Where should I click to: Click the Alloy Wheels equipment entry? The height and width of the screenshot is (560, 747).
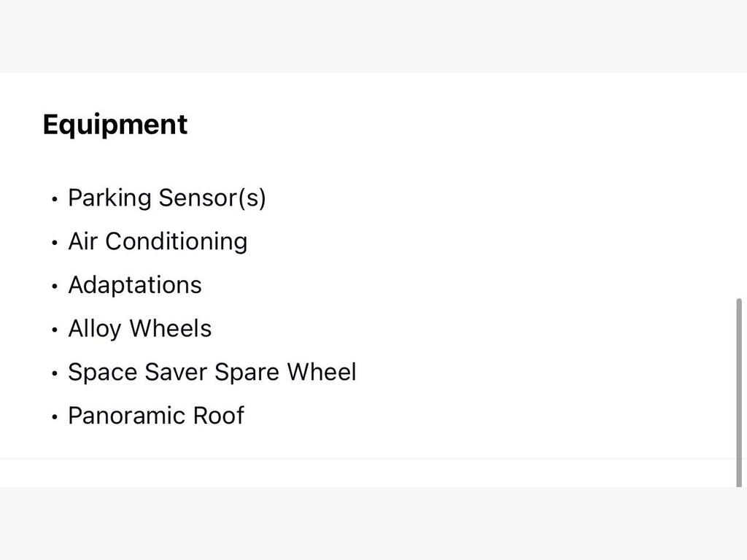(x=139, y=329)
